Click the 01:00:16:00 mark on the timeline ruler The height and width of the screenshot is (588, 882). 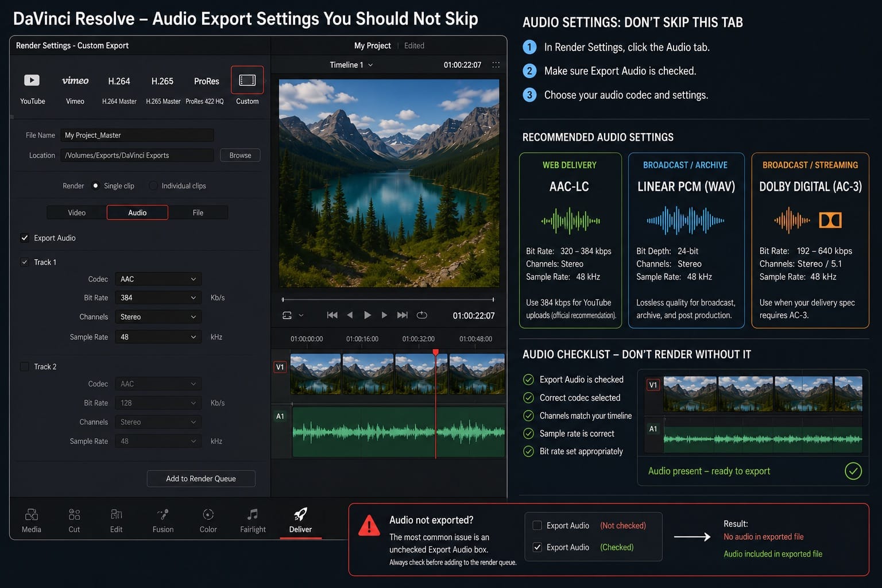tap(362, 339)
